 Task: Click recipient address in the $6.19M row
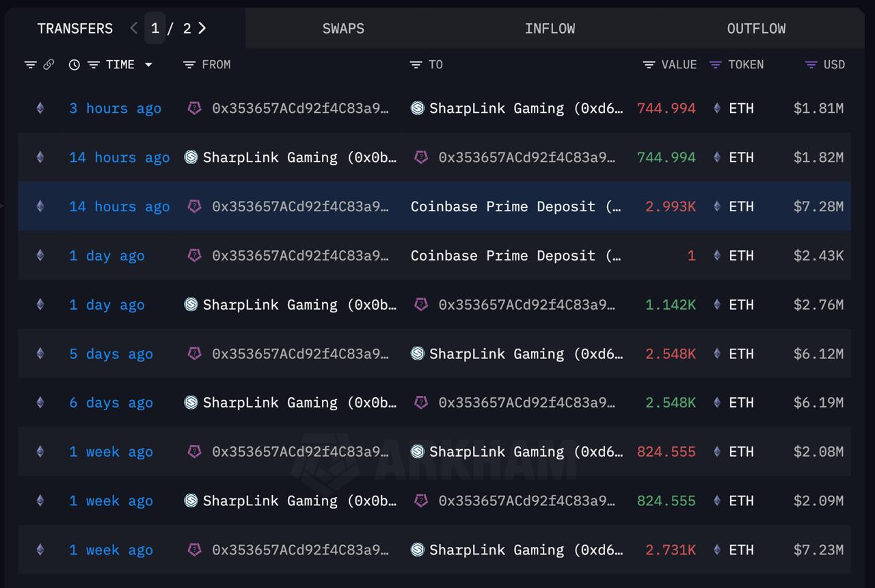[x=526, y=403]
